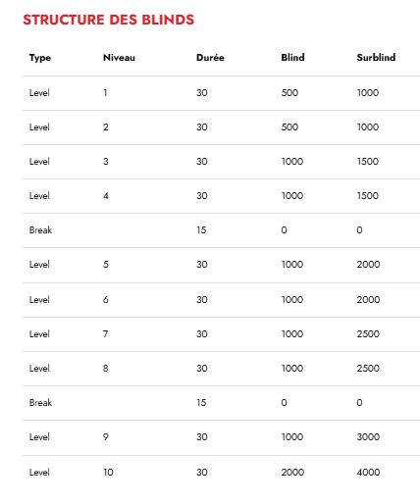Click the second Break row label
420x504 pixels.
coord(40,403)
